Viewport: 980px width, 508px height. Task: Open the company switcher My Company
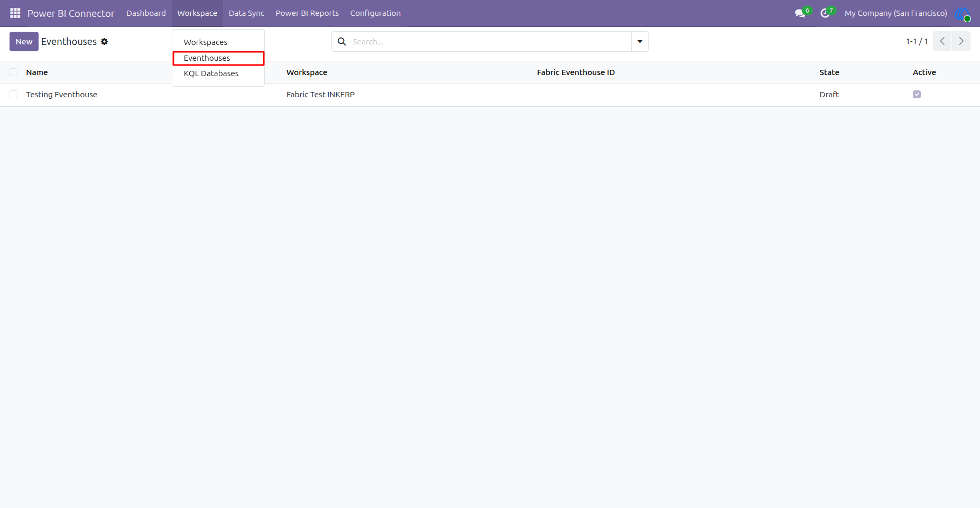coord(895,13)
